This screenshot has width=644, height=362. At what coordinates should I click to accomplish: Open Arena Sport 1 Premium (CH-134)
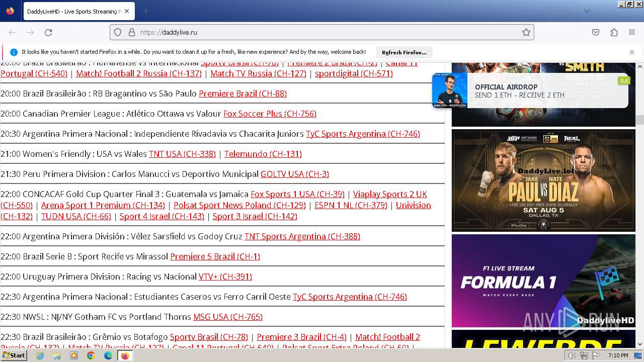point(103,205)
